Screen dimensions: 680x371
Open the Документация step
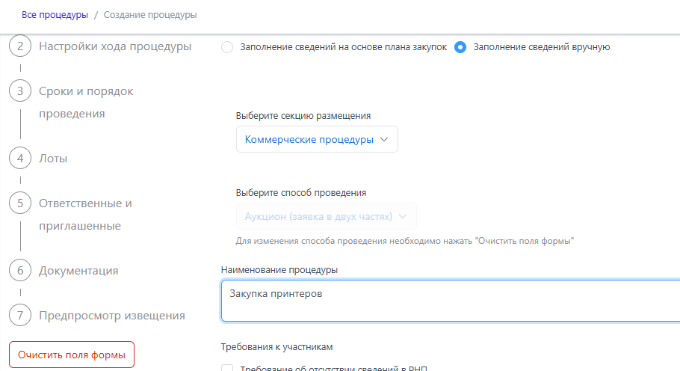78,270
